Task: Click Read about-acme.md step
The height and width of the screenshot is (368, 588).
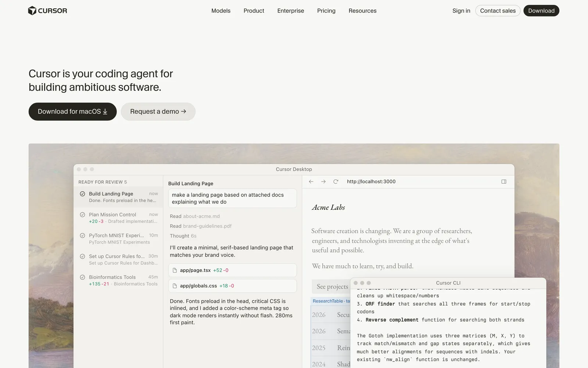Action: (x=195, y=216)
